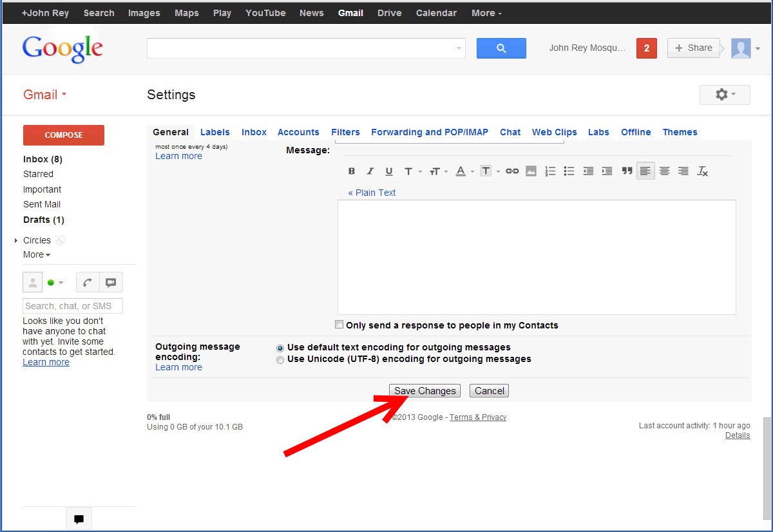This screenshot has width=773, height=532.
Task: Align message text left
Action: pyautogui.click(x=645, y=171)
